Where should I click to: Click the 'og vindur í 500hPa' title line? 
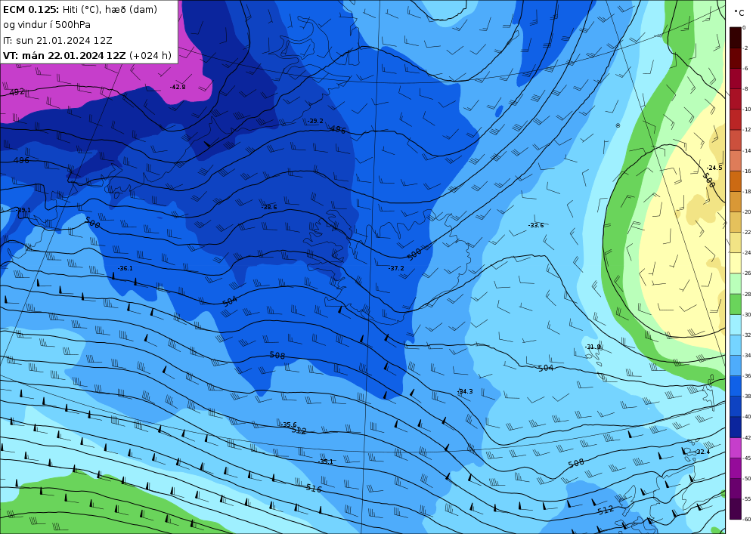tap(47, 25)
